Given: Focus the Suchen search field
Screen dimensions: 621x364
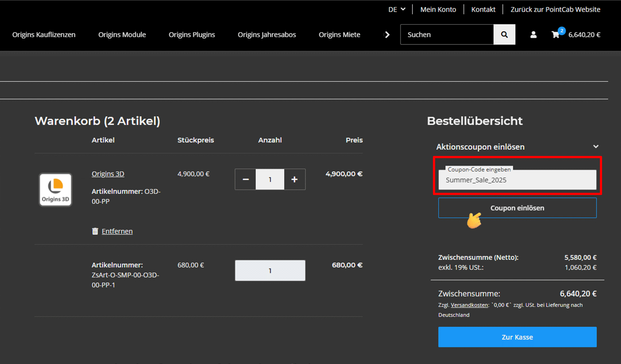Looking at the screenshot, I should [x=447, y=35].
